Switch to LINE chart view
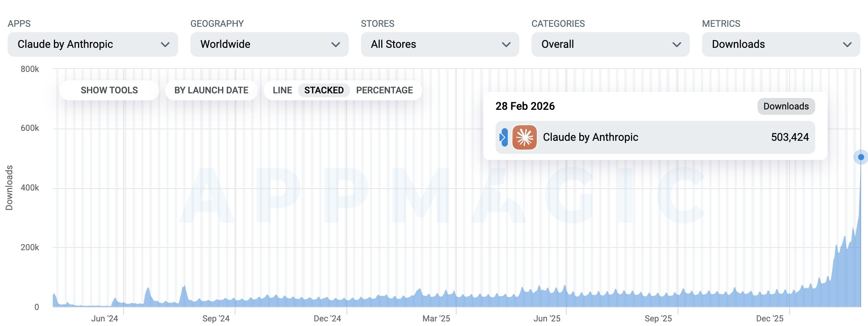868x326 pixels. pyautogui.click(x=283, y=90)
